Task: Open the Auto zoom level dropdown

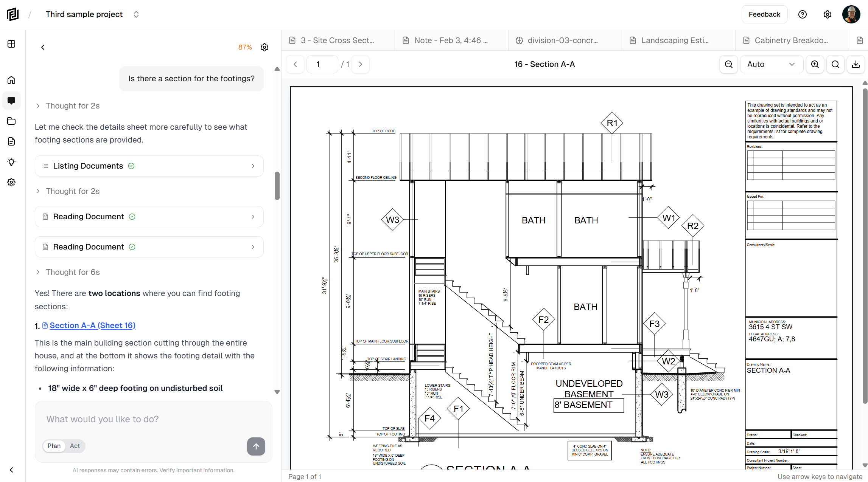Action: (771, 64)
